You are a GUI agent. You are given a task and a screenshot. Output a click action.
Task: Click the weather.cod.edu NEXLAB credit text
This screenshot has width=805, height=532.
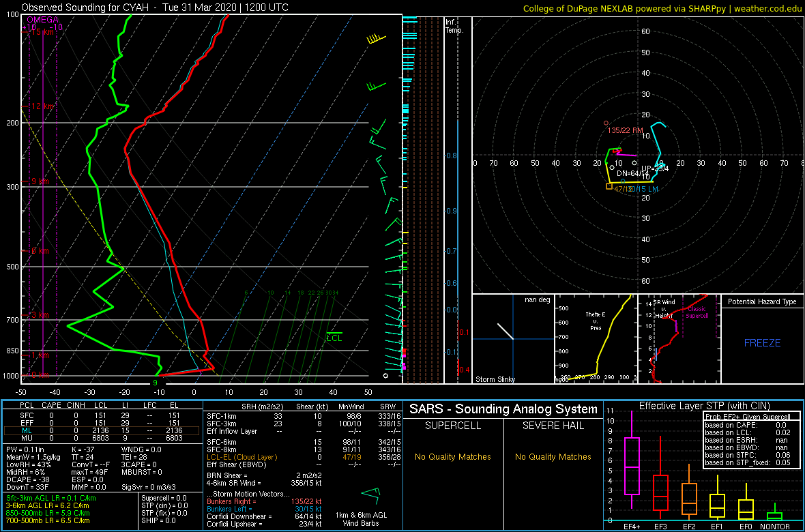662,8
